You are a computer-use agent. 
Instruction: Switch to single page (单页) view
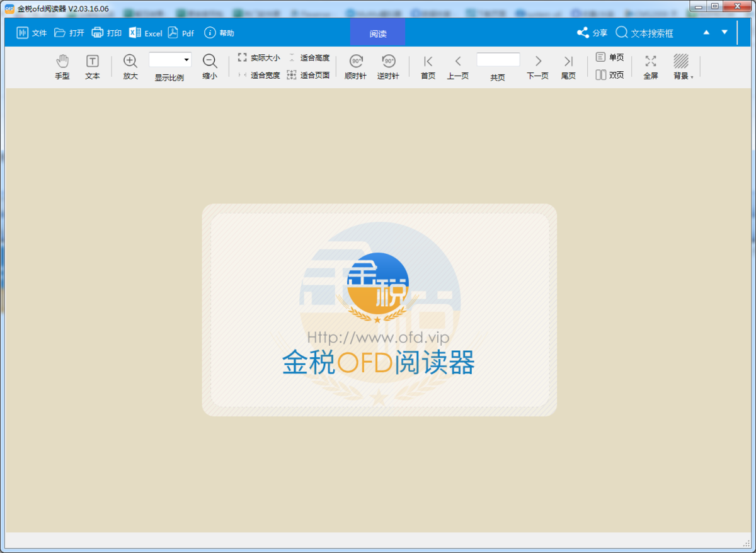click(608, 57)
